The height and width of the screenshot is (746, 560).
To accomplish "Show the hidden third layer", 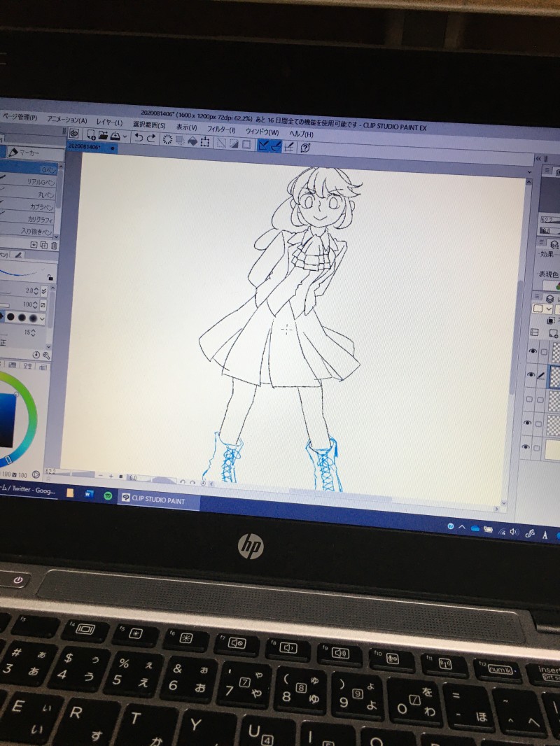I will click(529, 399).
